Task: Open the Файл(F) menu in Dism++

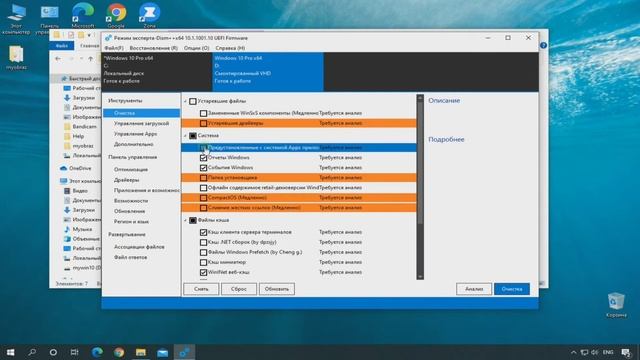Action: pyautogui.click(x=114, y=48)
